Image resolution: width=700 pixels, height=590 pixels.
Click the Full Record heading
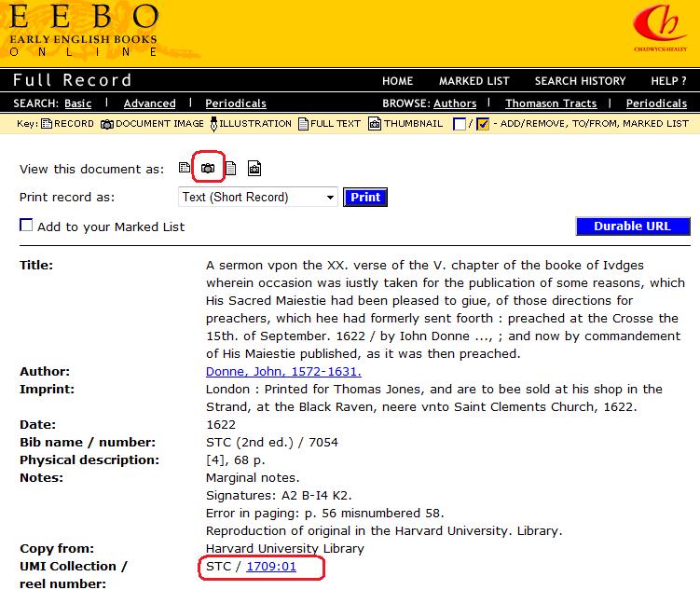tap(73, 80)
